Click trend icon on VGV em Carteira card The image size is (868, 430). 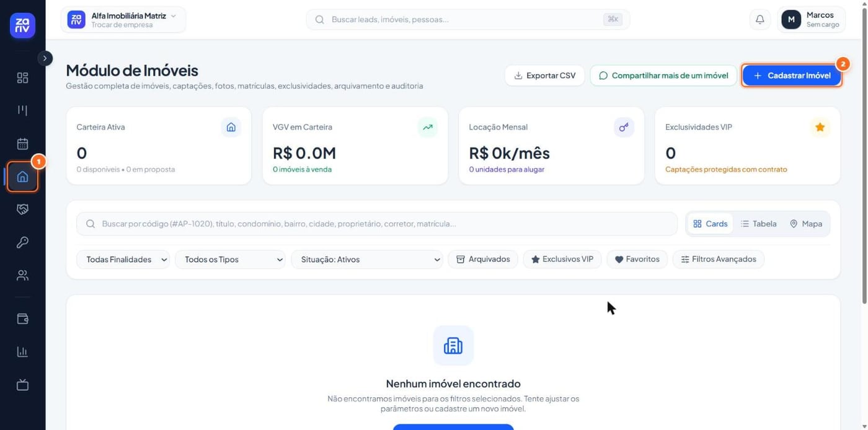click(428, 127)
